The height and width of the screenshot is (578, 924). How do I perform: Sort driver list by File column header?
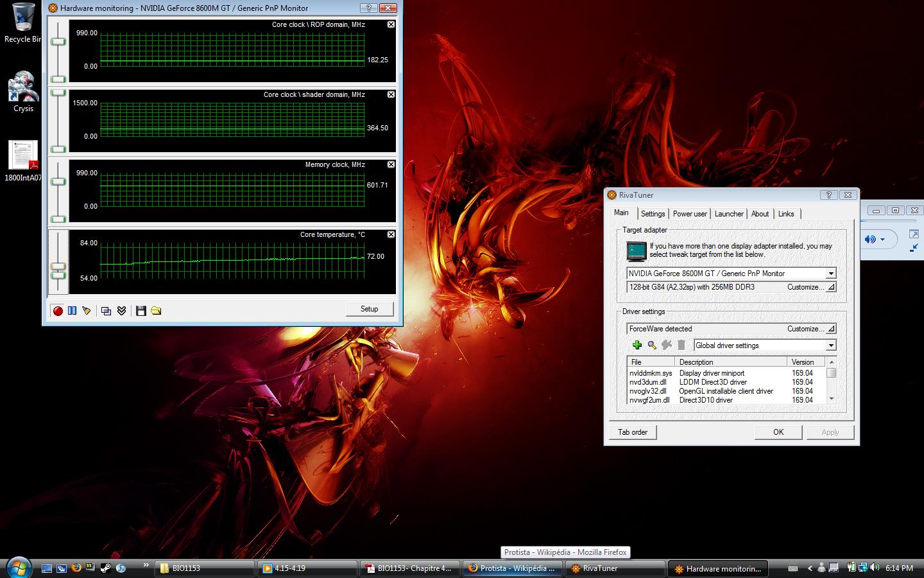point(651,362)
